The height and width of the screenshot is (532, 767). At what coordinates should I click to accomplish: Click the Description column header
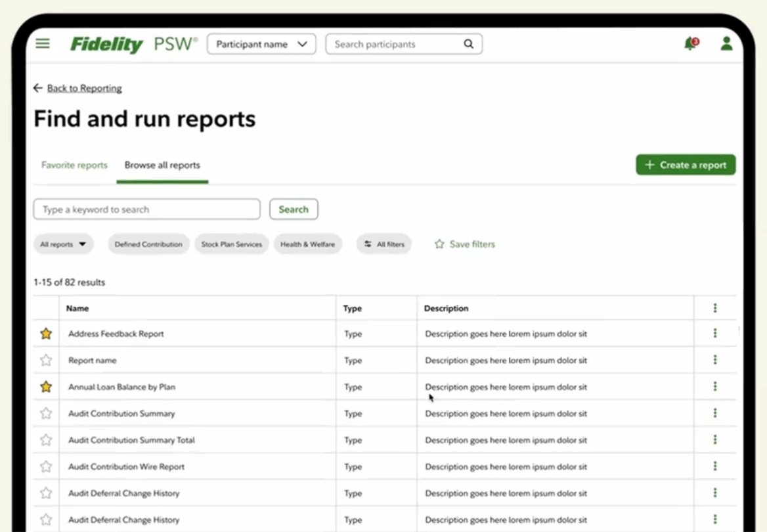coord(446,308)
